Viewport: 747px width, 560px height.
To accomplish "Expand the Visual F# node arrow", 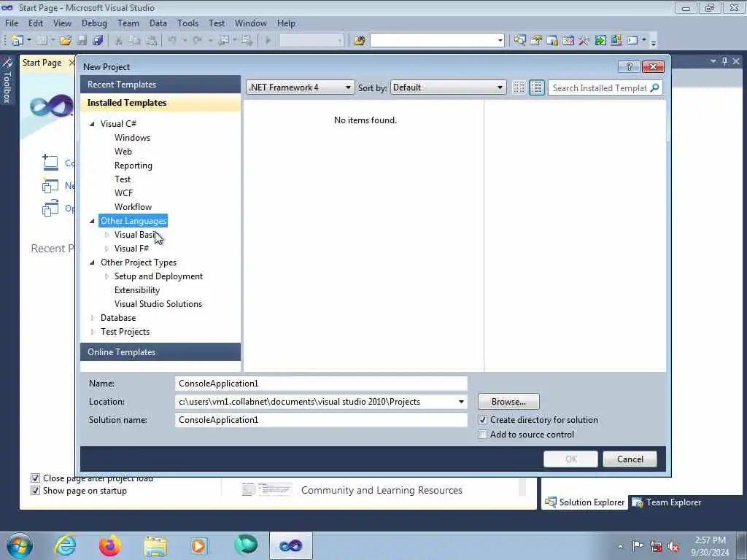I will 107,249.
